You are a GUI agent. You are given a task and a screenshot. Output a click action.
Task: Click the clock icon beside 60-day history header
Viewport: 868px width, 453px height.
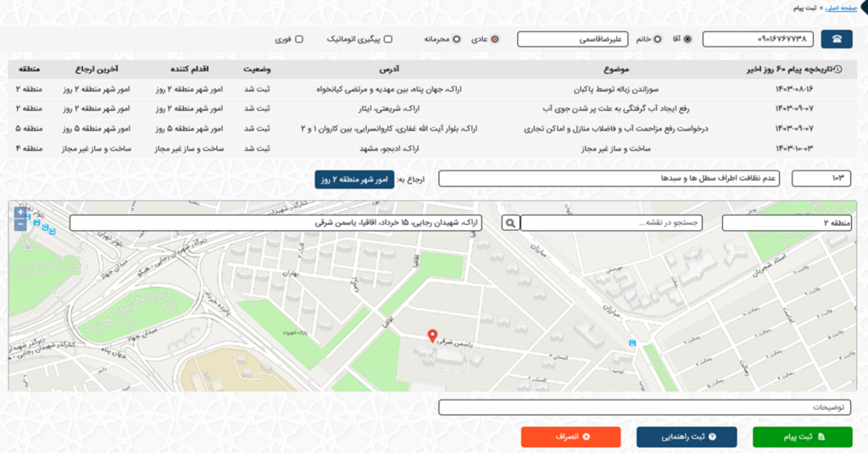click(839, 69)
